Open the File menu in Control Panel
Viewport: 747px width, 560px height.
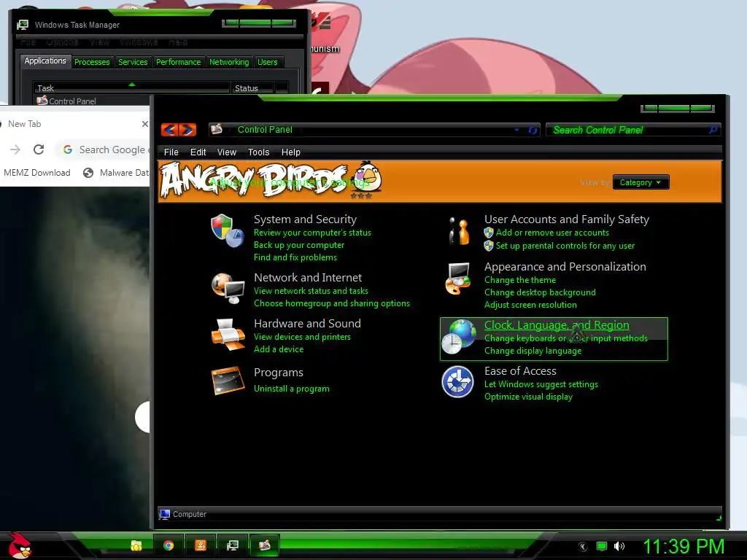click(x=171, y=152)
